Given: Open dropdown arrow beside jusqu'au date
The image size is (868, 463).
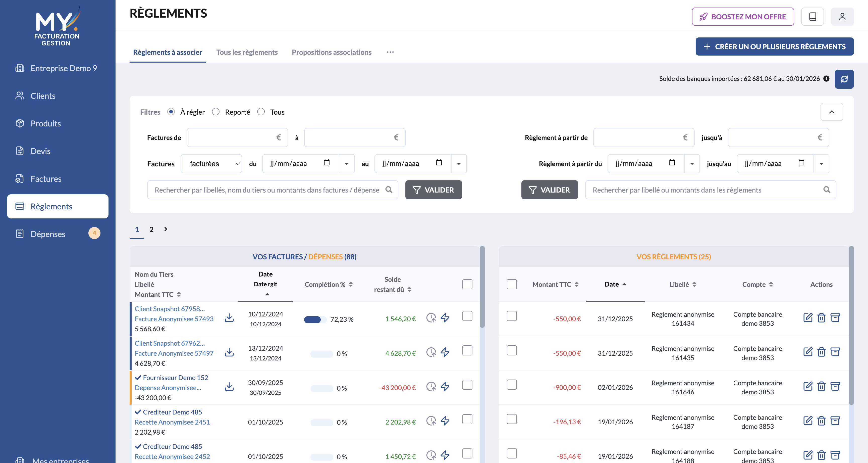Looking at the screenshot, I should click(822, 164).
